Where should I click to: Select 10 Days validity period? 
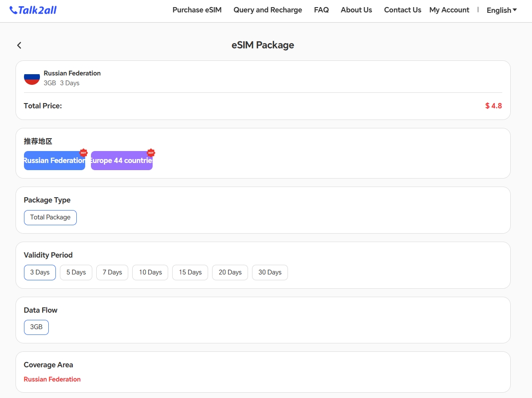tap(150, 272)
